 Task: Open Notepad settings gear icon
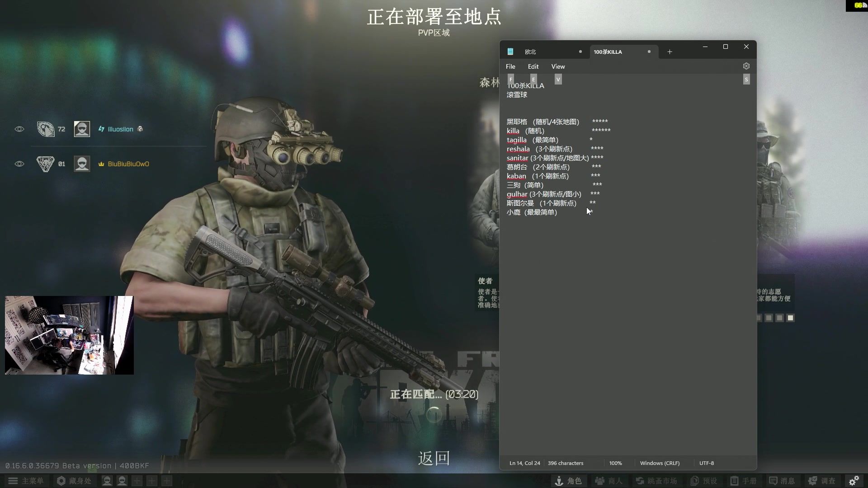(746, 66)
